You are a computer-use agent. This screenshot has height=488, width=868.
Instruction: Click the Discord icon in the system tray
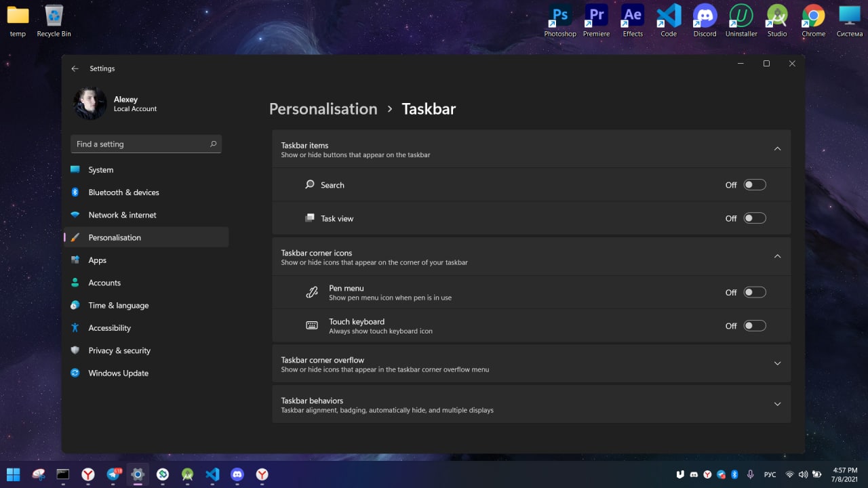pos(694,474)
